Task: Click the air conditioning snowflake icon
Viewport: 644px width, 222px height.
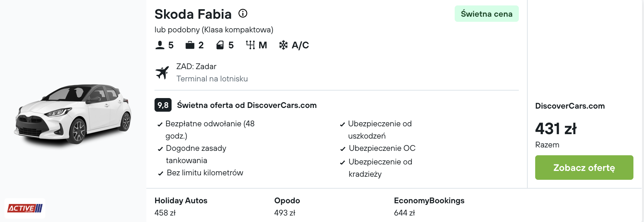Action: 283,45
